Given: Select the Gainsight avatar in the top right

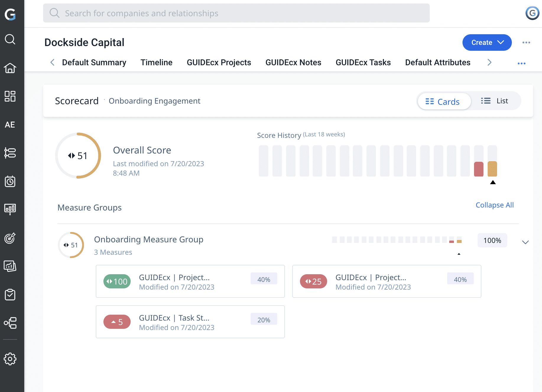Looking at the screenshot, I should click(x=532, y=13).
